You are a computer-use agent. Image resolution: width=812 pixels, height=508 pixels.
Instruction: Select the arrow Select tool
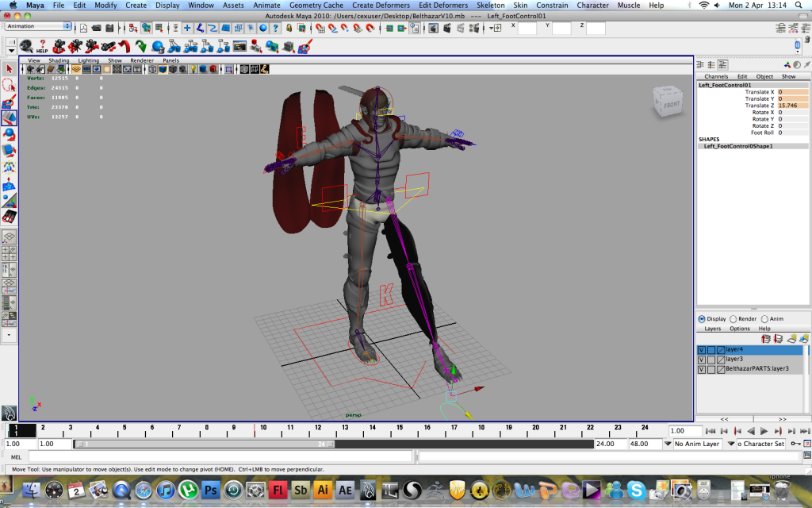click(9, 69)
